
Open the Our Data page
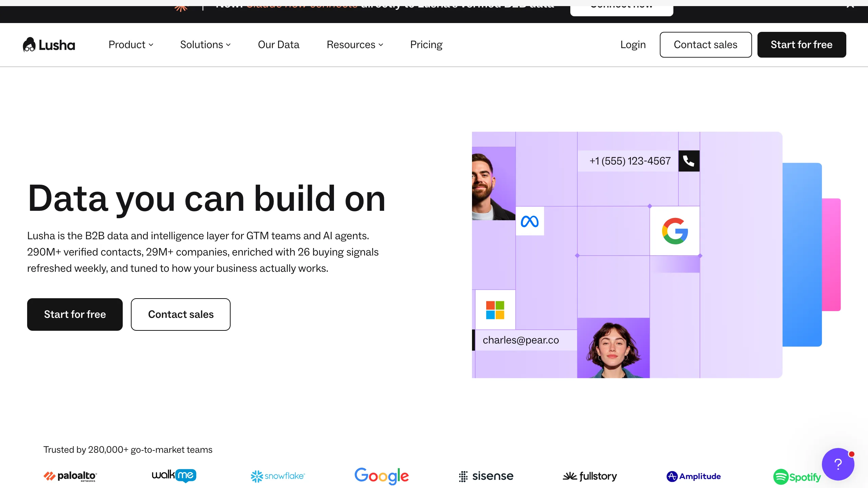(279, 45)
